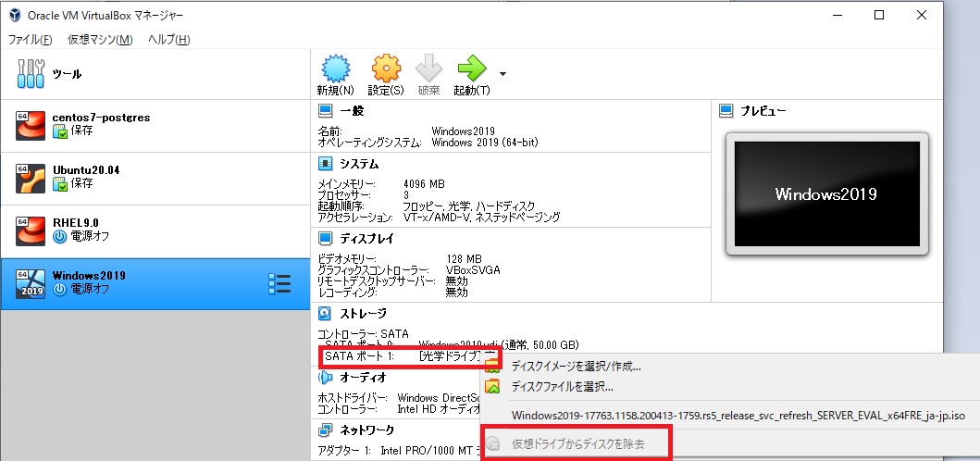Select the centos7-postgres VM name

coord(101,118)
